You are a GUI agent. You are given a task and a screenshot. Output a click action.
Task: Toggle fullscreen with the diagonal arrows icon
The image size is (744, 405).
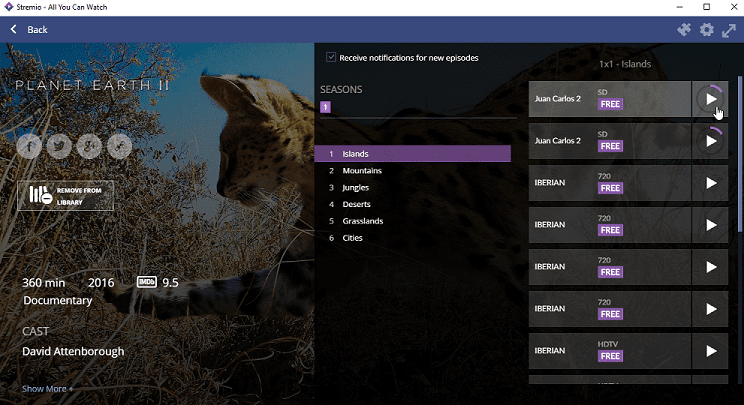click(x=729, y=31)
